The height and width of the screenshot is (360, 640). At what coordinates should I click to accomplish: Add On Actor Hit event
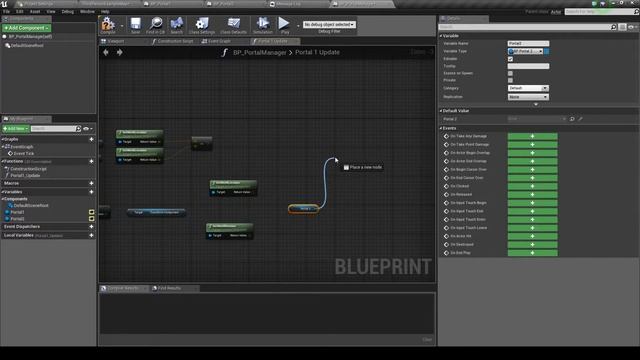[x=532, y=236]
